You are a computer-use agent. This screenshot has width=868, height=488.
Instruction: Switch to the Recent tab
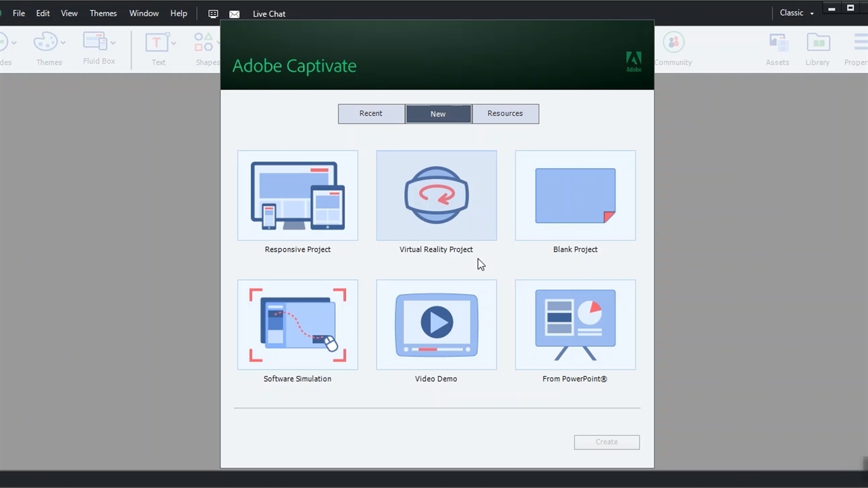point(371,114)
